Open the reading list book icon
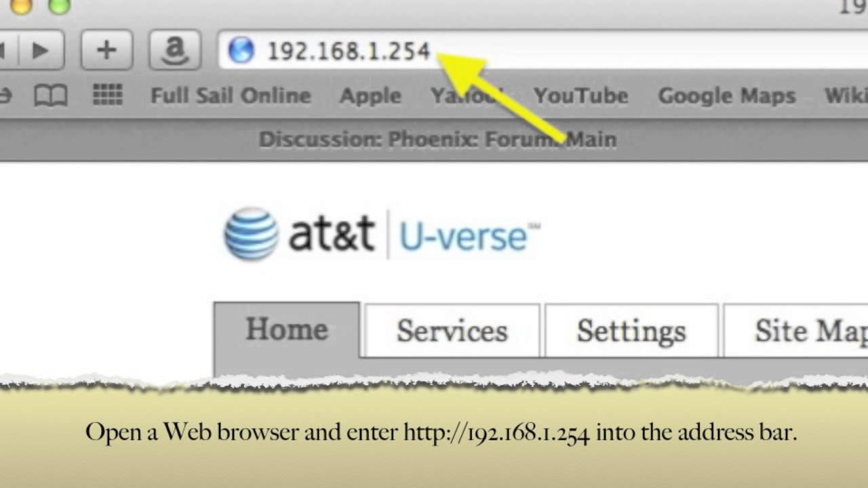Viewport: 868px width, 488px height. pos(51,96)
